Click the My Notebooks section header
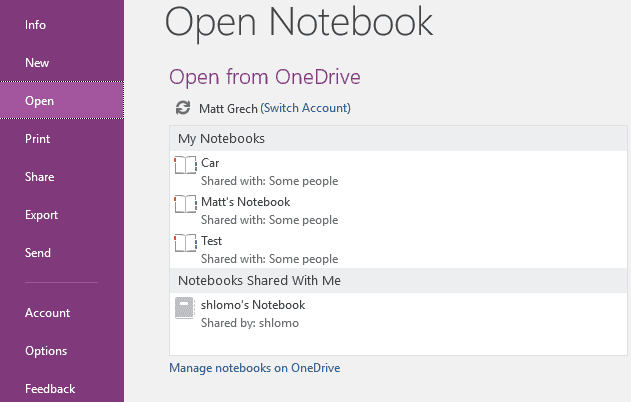Viewport: 631px width, 402px height. click(398, 138)
